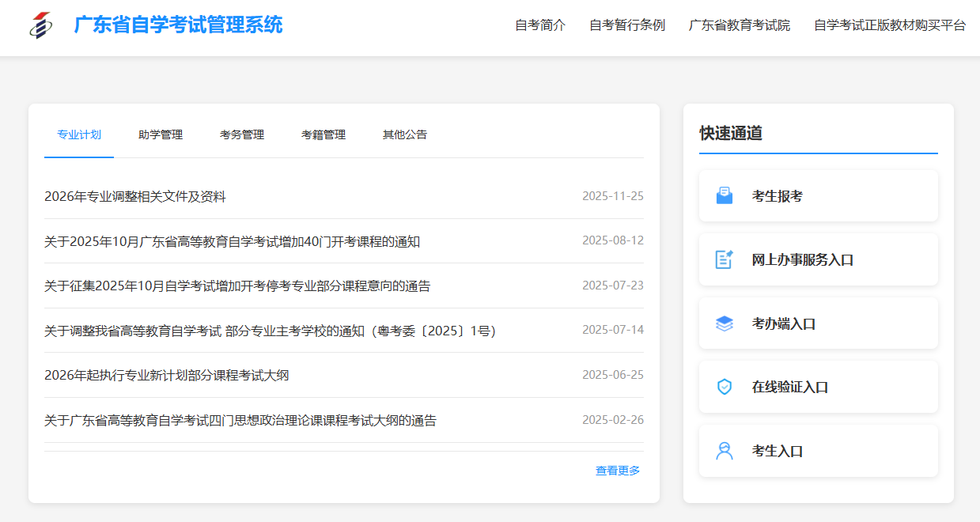Open the 2026年起执行专业新计划 exam outline notice
The image size is (980, 522).
167,376
